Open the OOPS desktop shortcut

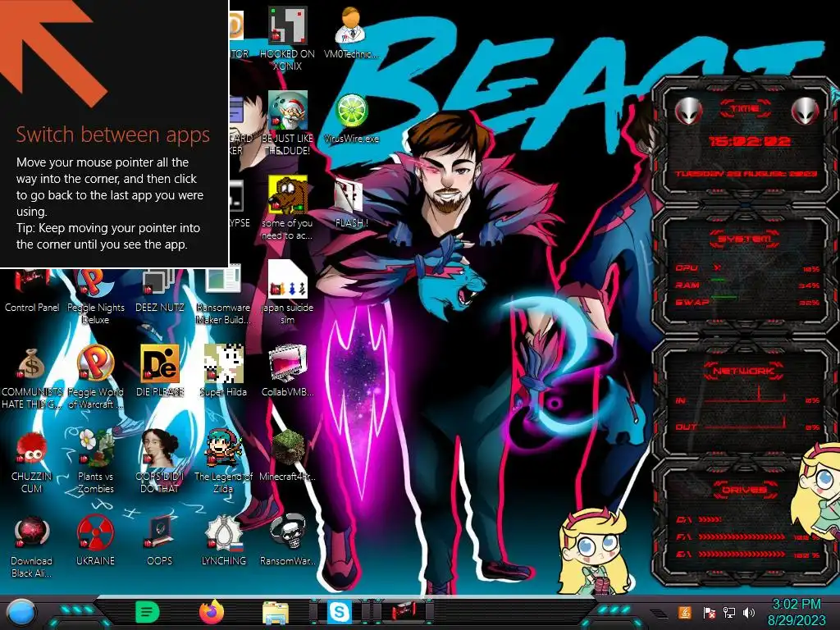160,540
